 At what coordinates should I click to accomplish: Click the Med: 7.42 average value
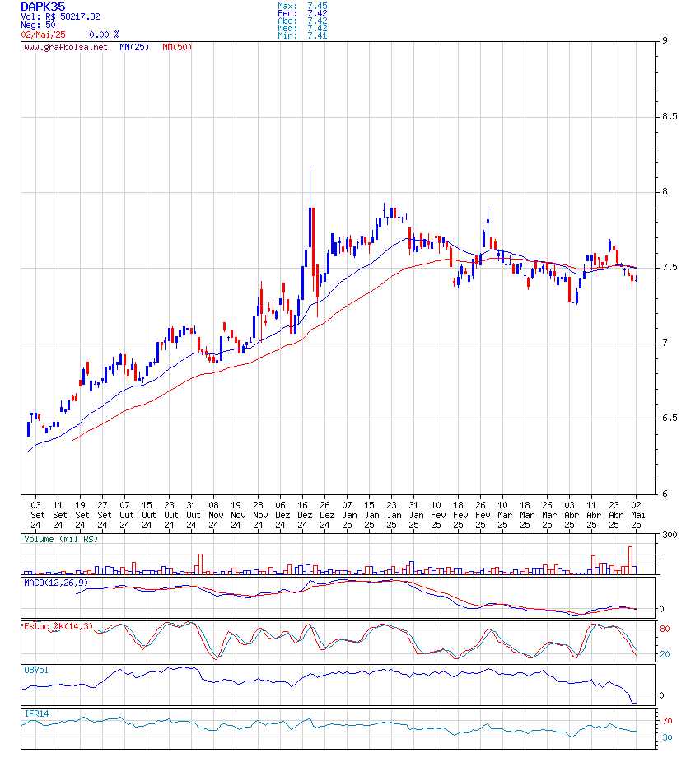(x=302, y=28)
